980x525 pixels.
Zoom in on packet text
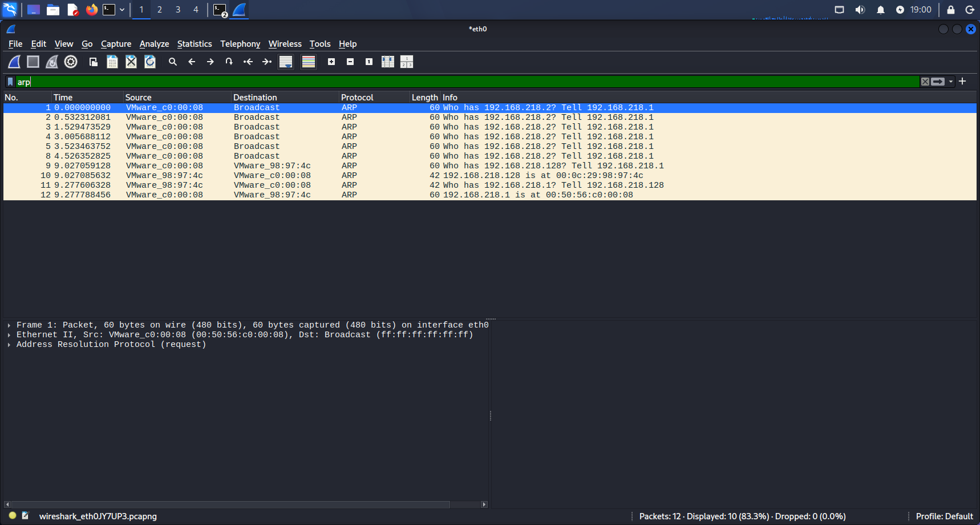331,62
